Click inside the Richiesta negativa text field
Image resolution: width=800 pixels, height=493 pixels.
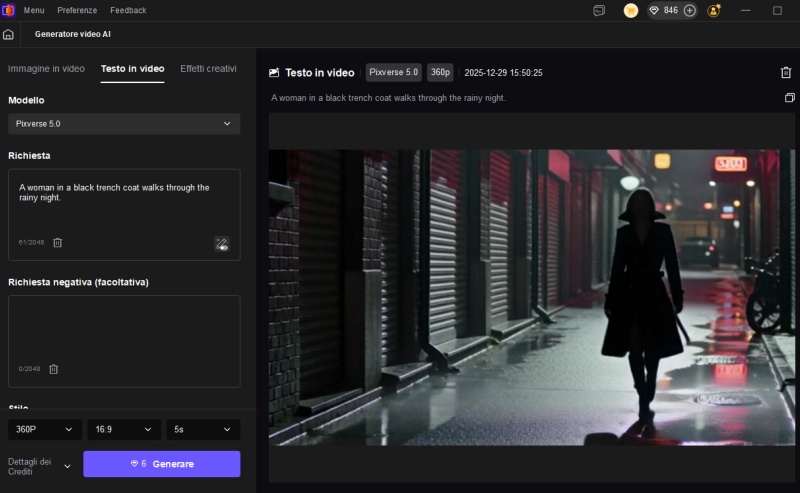124,330
